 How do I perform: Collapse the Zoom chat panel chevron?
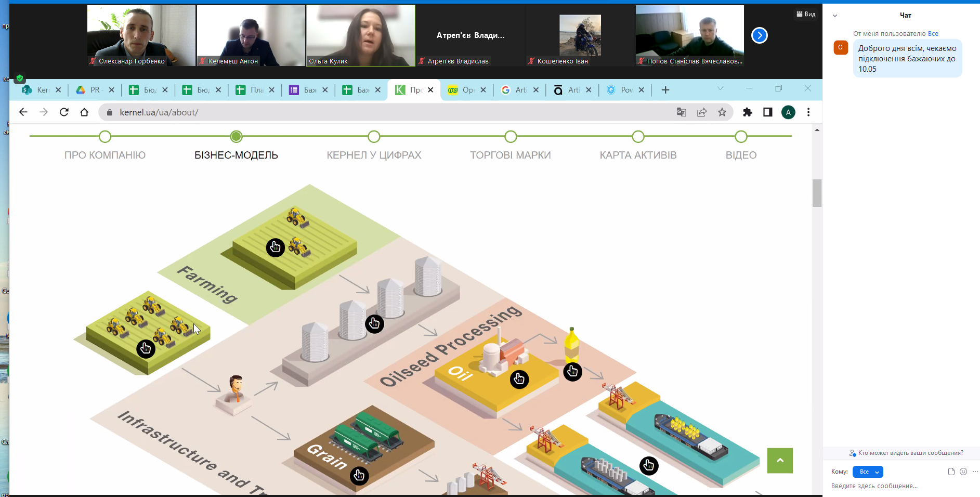(835, 16)
